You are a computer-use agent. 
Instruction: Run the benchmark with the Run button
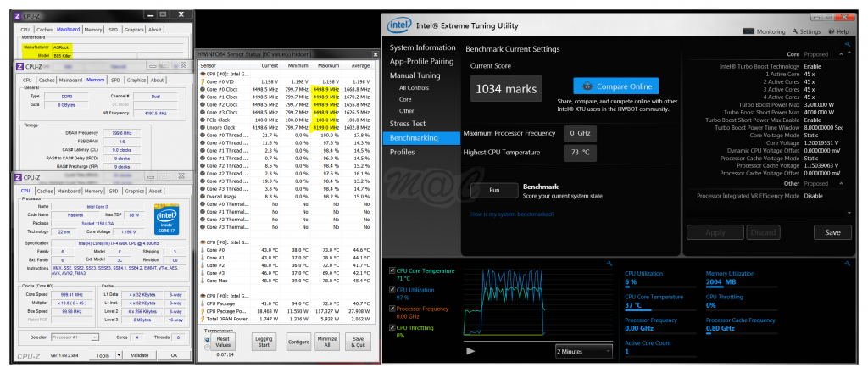click(494, 190)
